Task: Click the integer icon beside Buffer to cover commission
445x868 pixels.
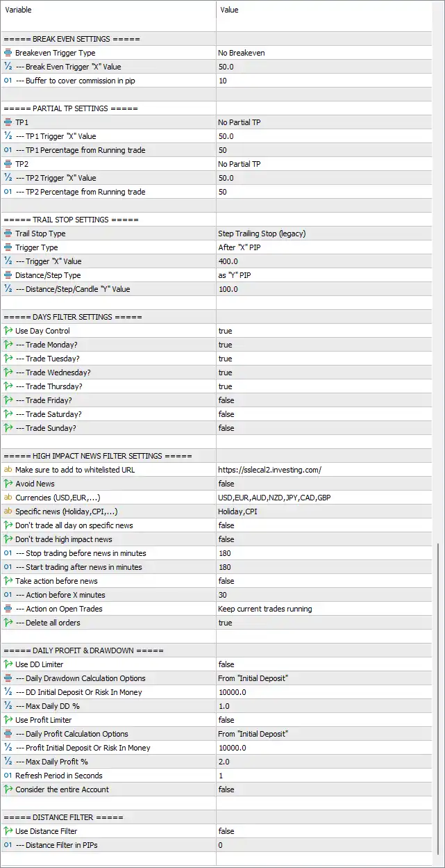Action: (8, 81)
